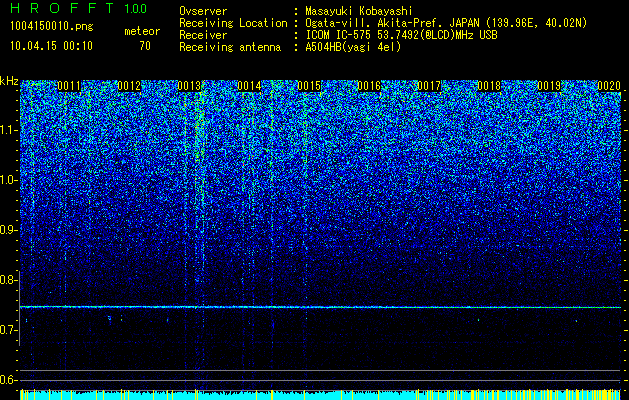This screenshot has height=400, width=629.
Task: Select the file name 1004150010.png
Action: coord(51,27)
